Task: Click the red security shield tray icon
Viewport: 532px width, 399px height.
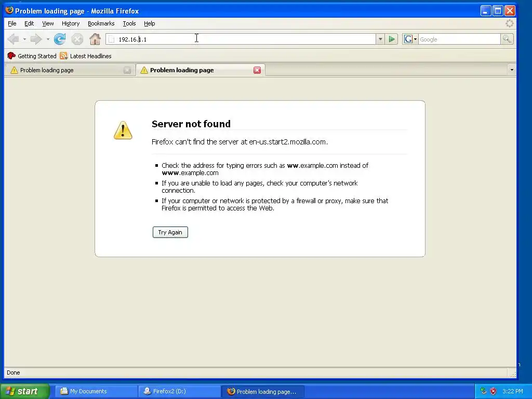Action: click(x=494, y=391)
